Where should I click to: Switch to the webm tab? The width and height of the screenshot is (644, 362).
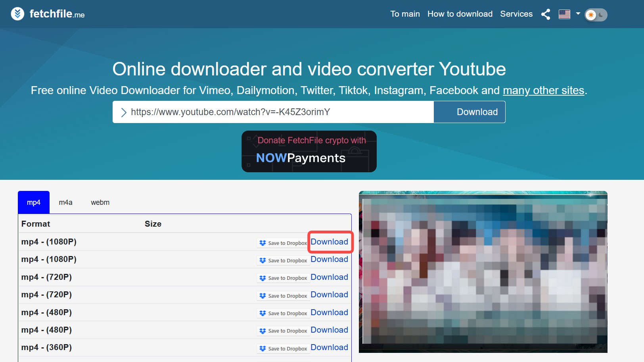(x=100, y=202)
